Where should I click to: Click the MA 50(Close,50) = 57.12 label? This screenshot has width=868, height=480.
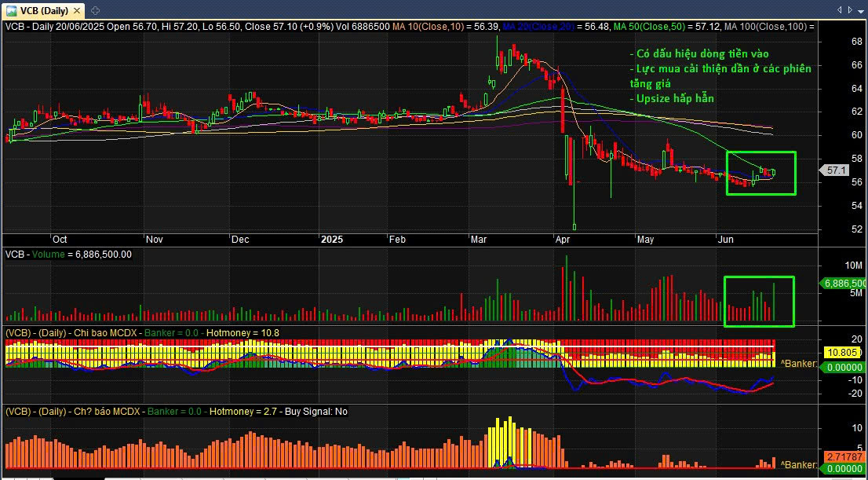click(x=668, y=27)
